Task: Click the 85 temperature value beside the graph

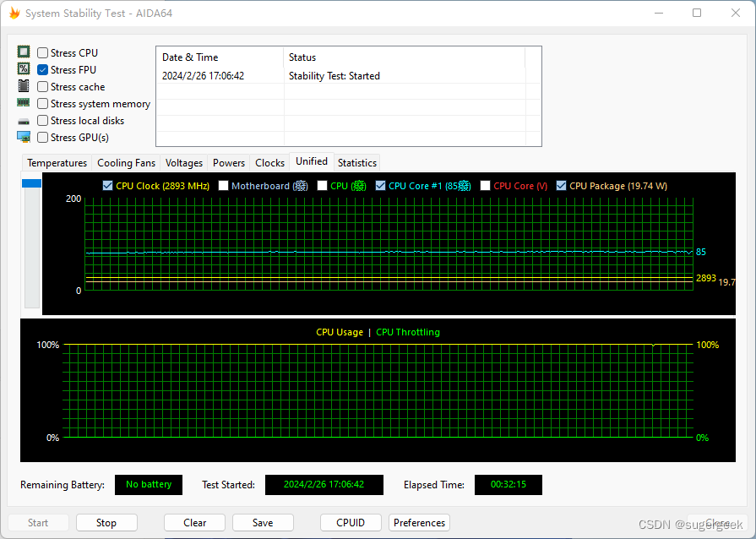Action: pyautogui.click(x=701, y=252)
